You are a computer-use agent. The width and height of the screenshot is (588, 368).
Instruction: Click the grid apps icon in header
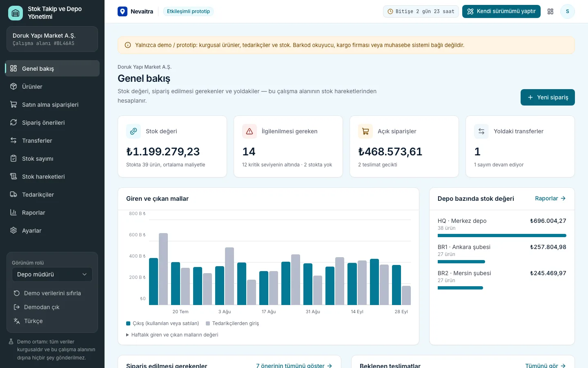click(550, 11)
